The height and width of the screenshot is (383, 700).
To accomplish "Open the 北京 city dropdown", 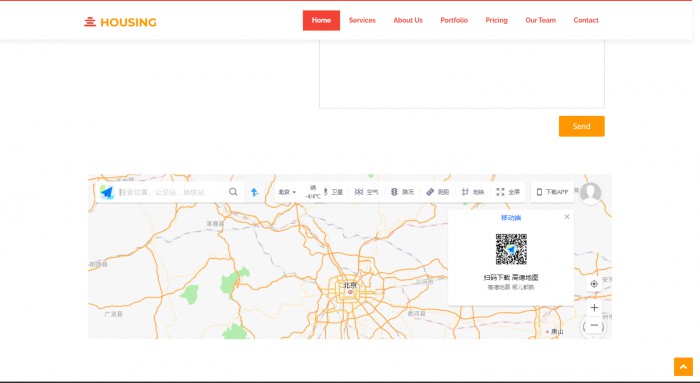I will point(287,192).
